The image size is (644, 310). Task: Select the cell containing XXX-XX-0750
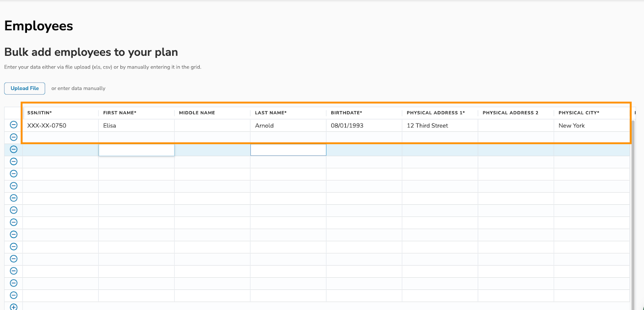pyautogui.click(x=47, y=126)
